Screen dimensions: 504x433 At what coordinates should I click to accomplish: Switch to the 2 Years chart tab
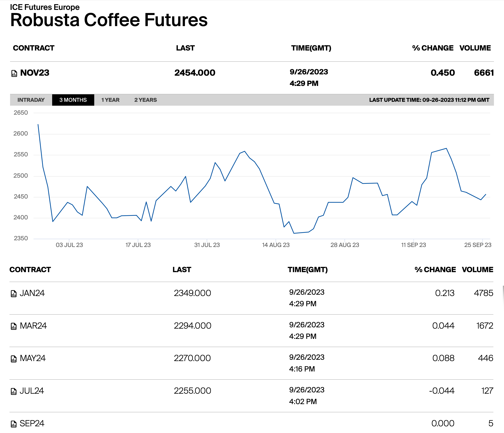(x=145, y=100)
